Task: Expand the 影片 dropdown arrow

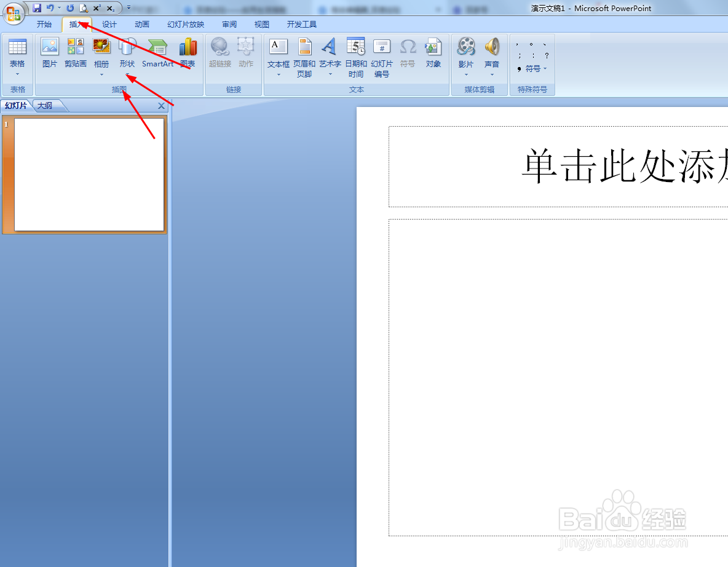Action: pos(466,74)
